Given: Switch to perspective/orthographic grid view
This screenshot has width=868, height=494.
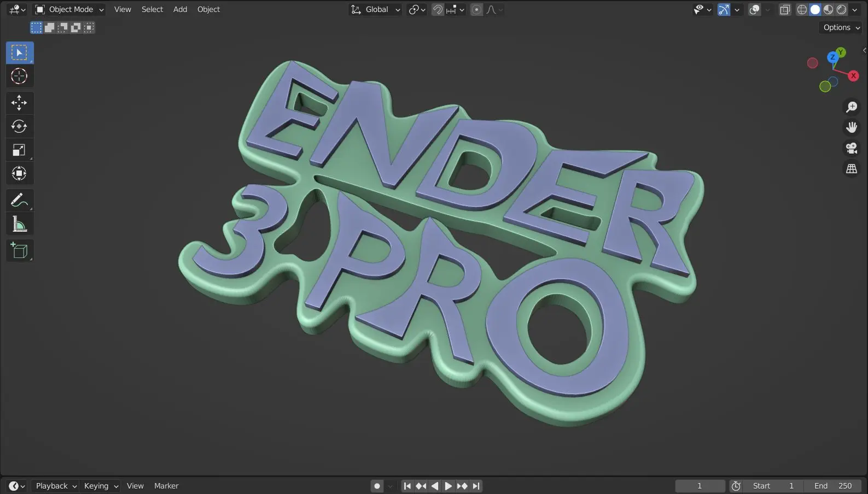Looking at the screenshot, I should [x=851, y=169].
